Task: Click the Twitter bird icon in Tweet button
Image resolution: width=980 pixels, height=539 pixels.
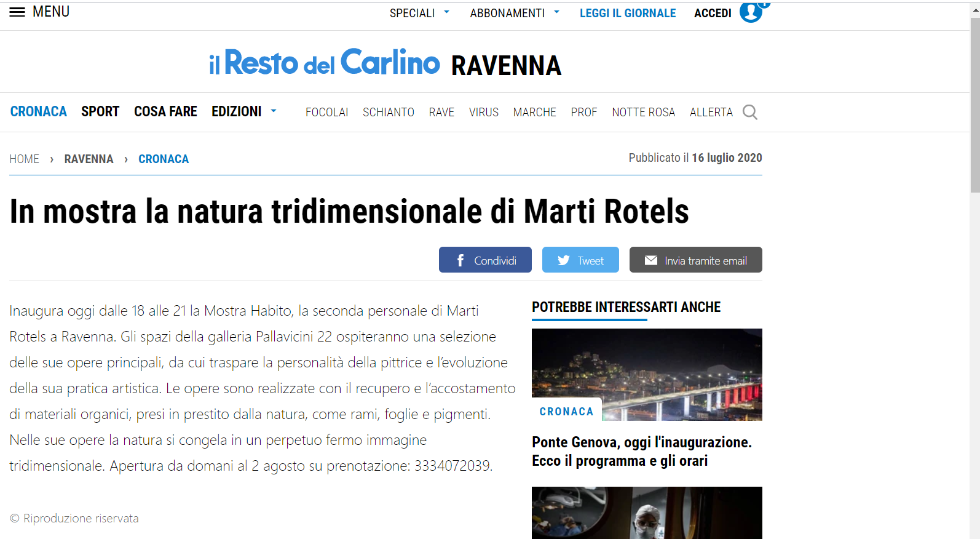Action: pos(563,260)
